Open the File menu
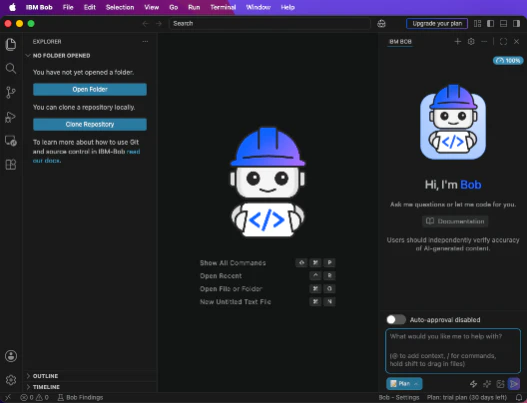Viewport: 527px width, 403px height. (68, 7)
